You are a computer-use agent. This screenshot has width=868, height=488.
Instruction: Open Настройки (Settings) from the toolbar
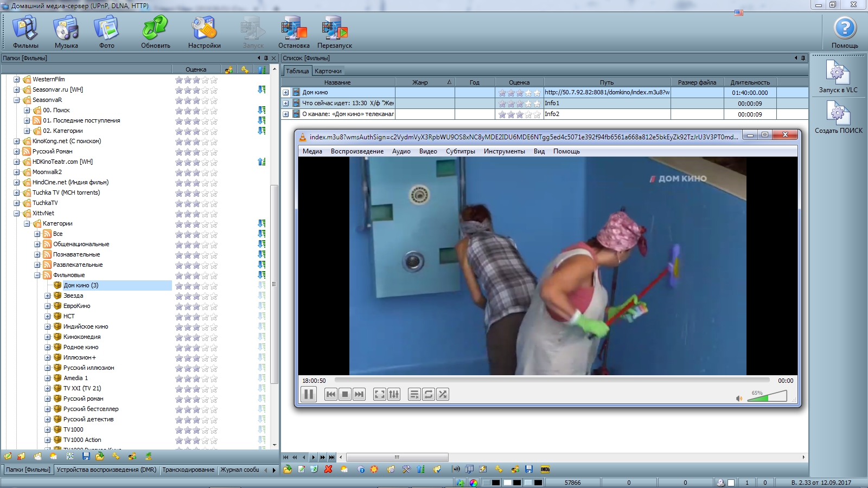204,31
